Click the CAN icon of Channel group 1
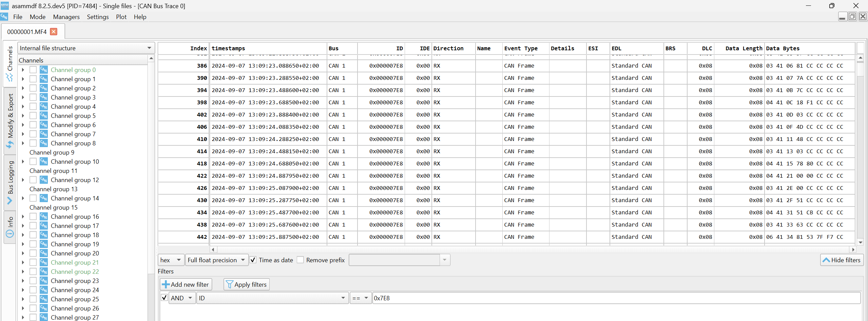Image resolution: width=868 pixels, height=321 pixels. [x=44, y=79]
